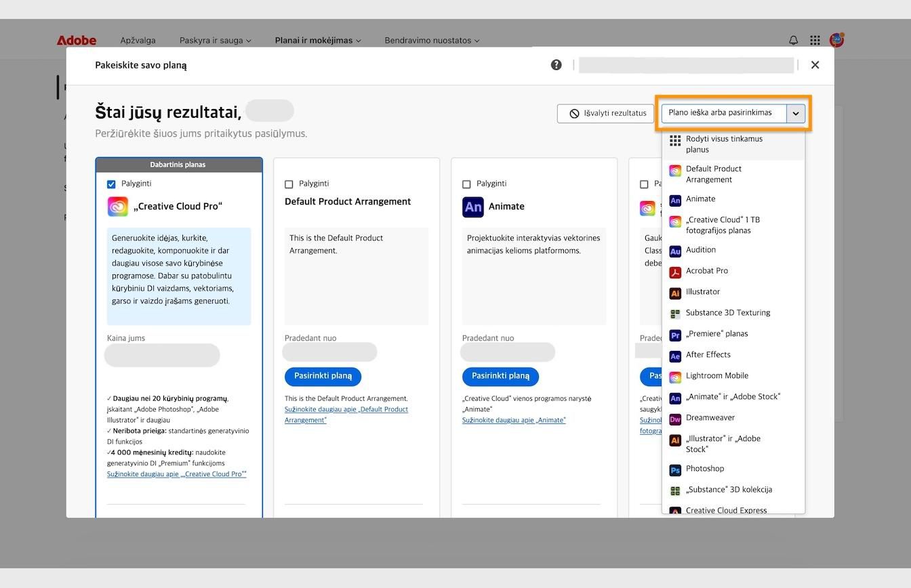This screenshot has width=911, height=588.
Task: Click the Acrobat Pro app icon
Action: click(675, 272)
